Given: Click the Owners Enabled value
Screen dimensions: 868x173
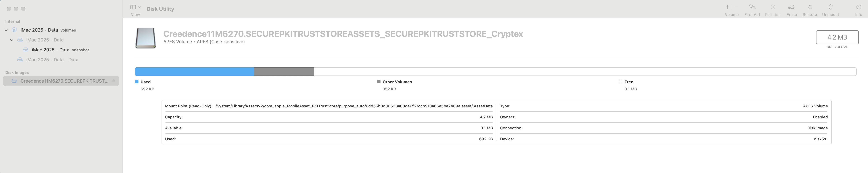Looking at the screenshot, I should (x=820, y=117).
